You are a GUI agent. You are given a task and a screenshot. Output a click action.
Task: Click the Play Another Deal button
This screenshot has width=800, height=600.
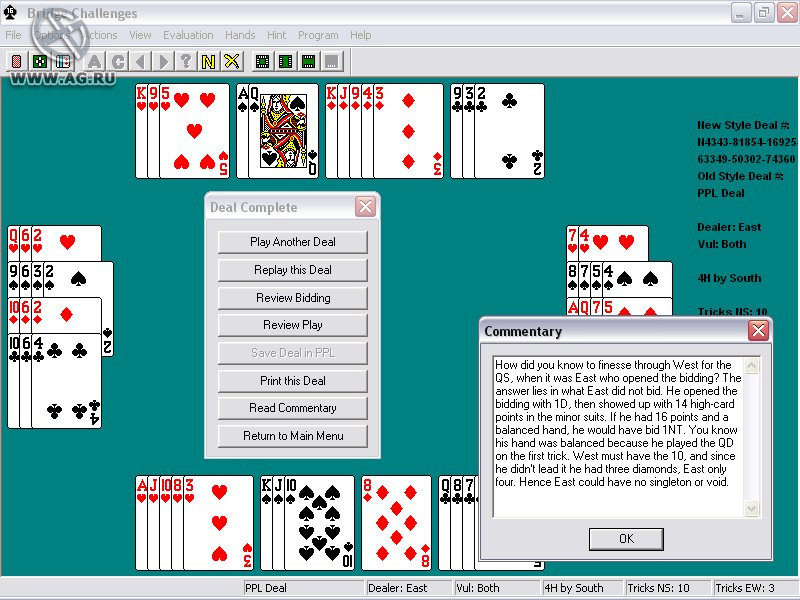[x=293, y=242]
